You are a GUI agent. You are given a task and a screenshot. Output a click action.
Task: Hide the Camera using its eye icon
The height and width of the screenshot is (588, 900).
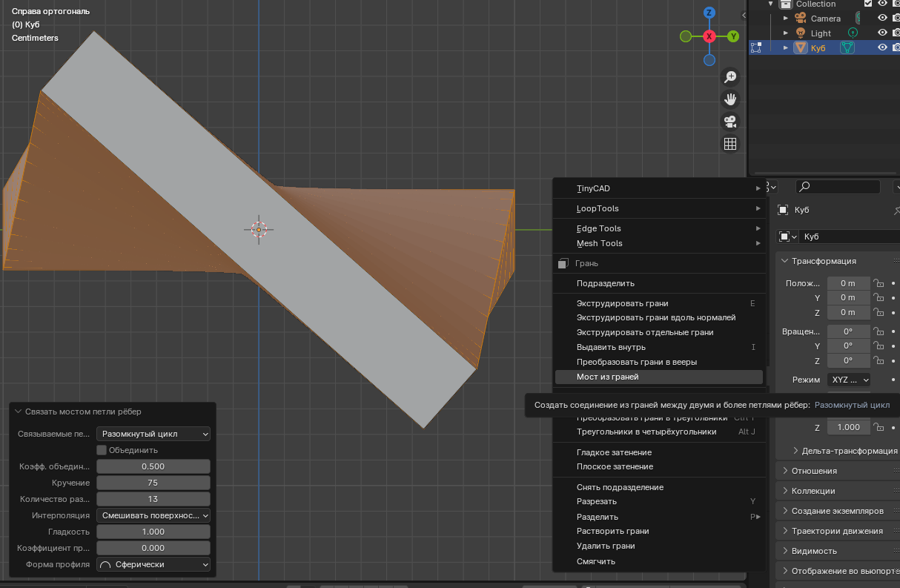pos(882,19)
